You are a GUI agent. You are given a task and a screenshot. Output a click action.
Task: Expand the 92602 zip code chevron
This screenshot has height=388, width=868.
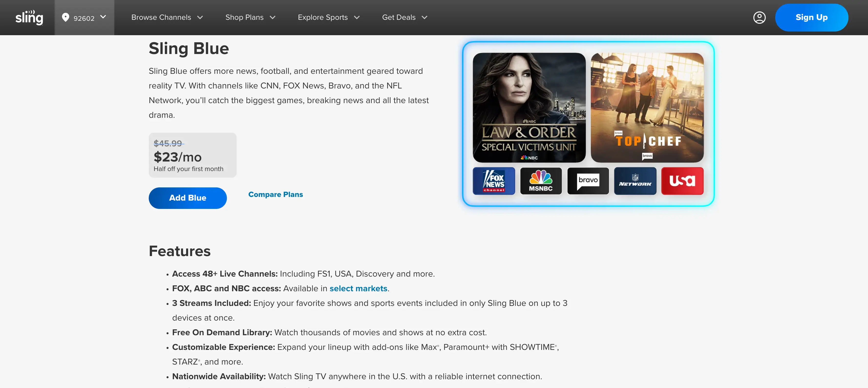[x=103, y=17]
